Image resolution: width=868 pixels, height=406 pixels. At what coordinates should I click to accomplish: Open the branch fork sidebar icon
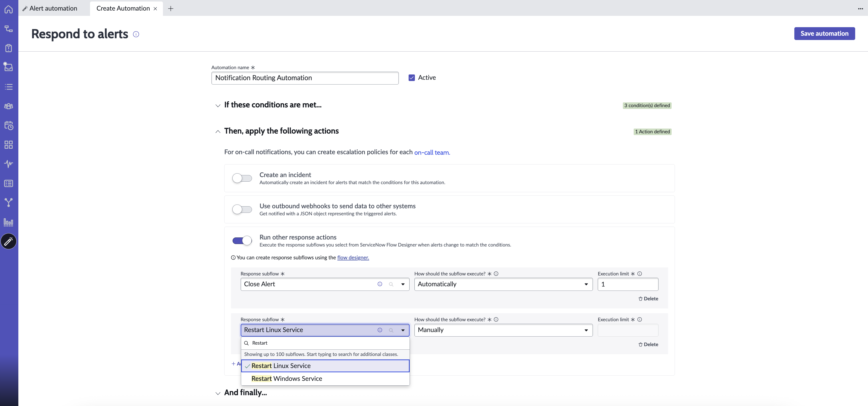pos(9,202)
